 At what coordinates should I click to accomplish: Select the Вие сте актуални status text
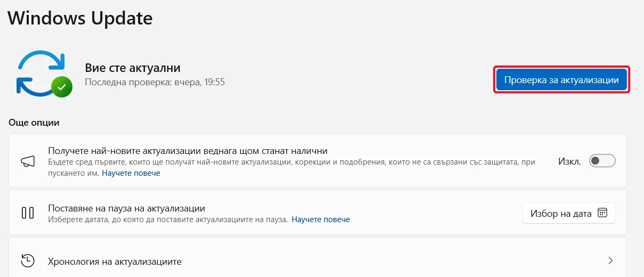133,68
